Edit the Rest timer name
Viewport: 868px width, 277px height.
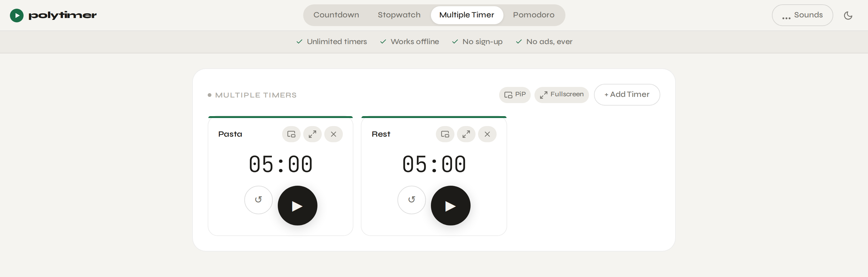click(381, 134)
